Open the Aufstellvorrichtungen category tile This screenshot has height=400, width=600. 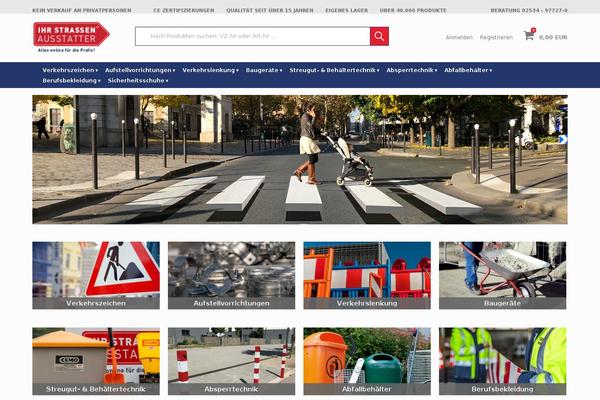pyautogui.click(x=232, y=275)
